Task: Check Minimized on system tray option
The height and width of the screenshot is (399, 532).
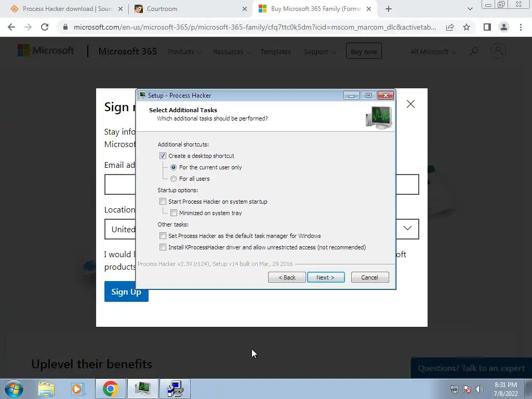Action: 174,213
